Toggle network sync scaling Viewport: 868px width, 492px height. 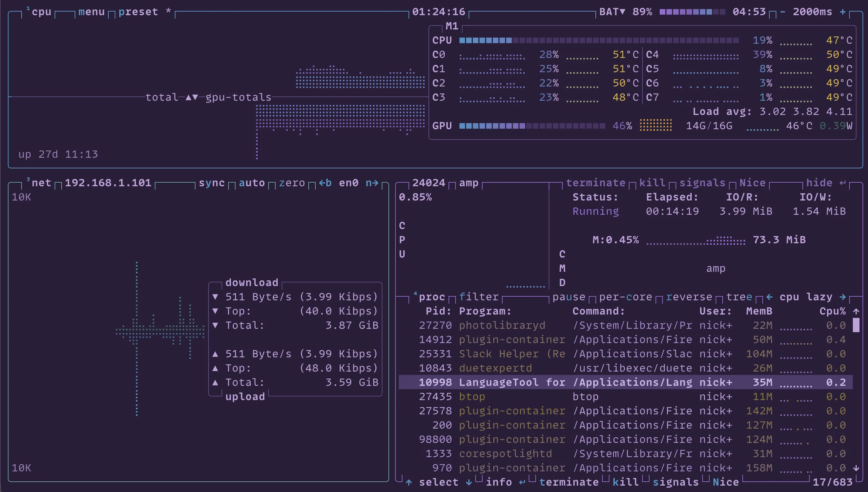click(212, 183)
